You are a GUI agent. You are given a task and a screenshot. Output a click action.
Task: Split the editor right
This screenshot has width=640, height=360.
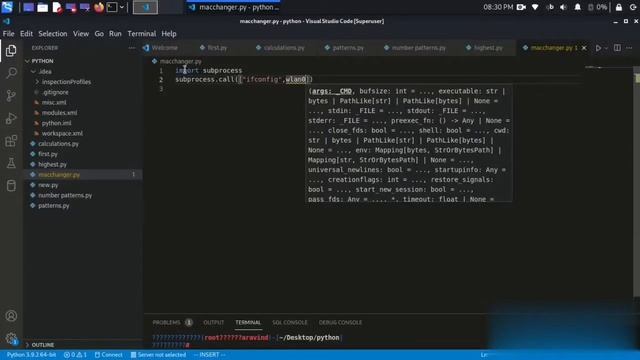[x=617, y=48]
